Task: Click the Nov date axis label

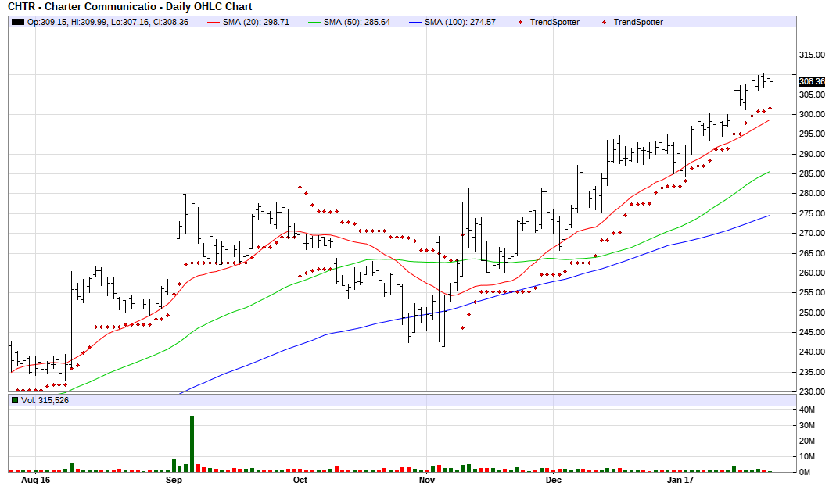Action: point(427,480)
